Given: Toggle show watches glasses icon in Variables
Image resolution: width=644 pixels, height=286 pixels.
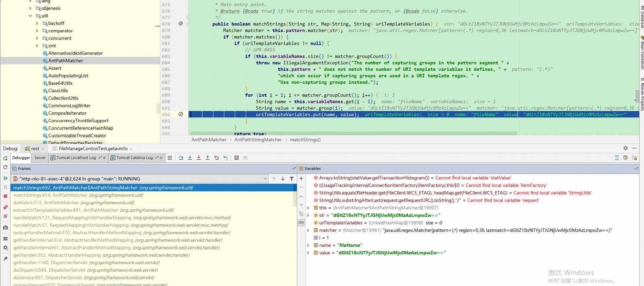Looking at the screenshot, I should click(x=301, y=222).
